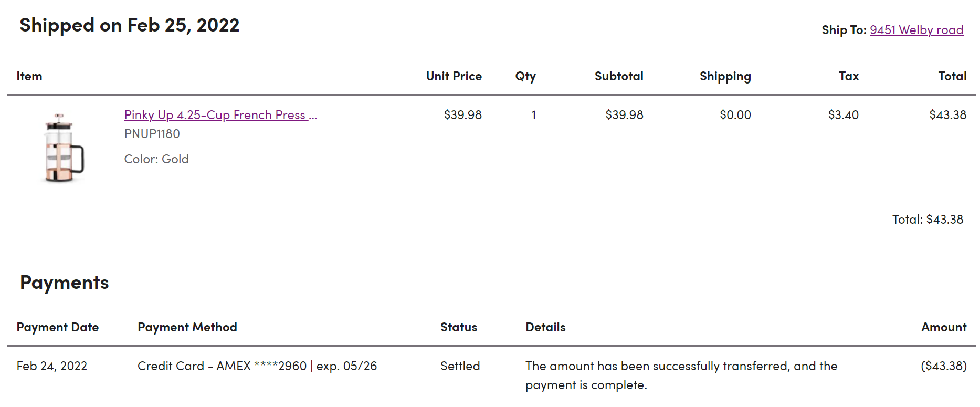Click the Payment Method column header
The width and height of the screenshot is (980, 407).
(187, 327)
